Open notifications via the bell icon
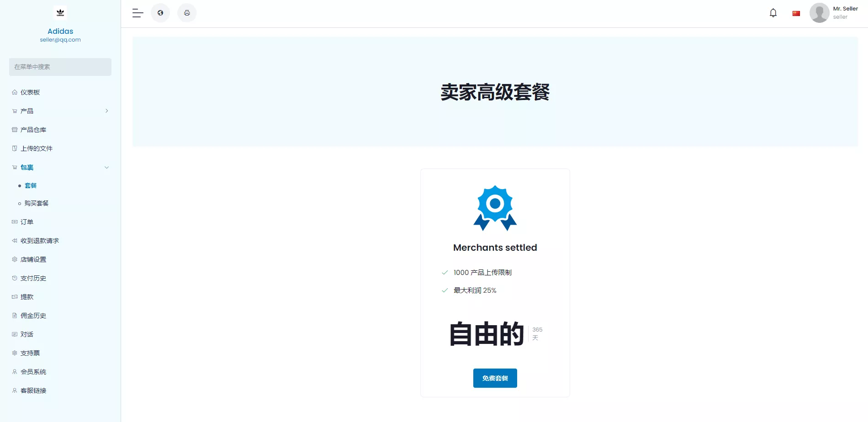Image resolution: width=868 pixels, height=422 pixels. pos(773,13)
